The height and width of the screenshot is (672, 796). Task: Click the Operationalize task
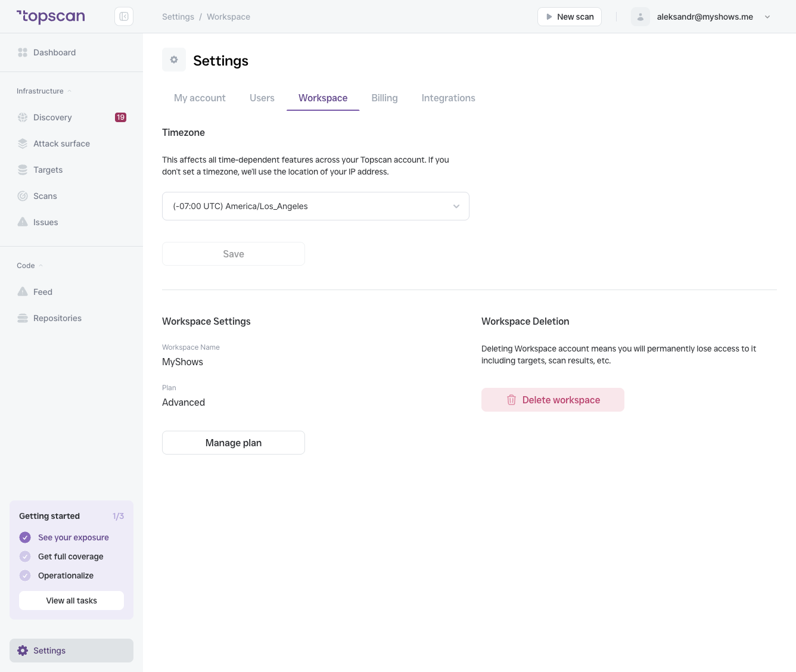[x=66, y=575]
